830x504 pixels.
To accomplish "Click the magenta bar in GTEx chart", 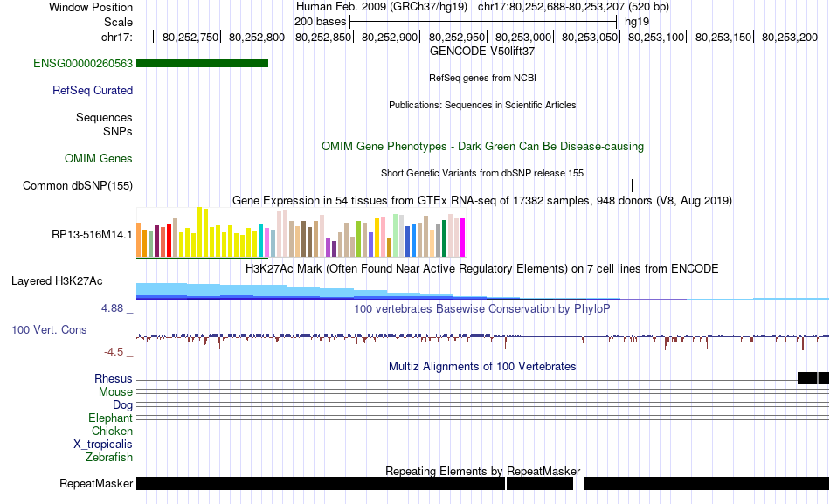I will coord(463,238).
